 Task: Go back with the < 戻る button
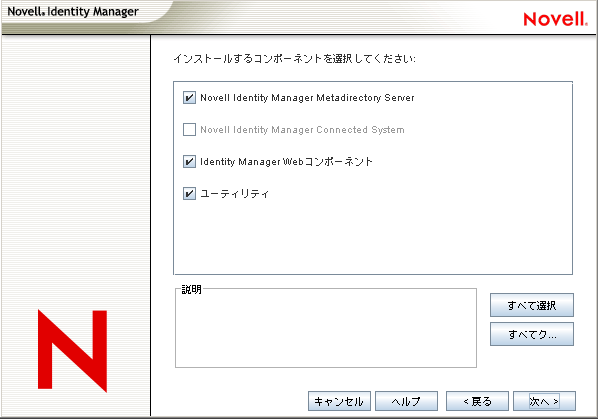(477, 401)
